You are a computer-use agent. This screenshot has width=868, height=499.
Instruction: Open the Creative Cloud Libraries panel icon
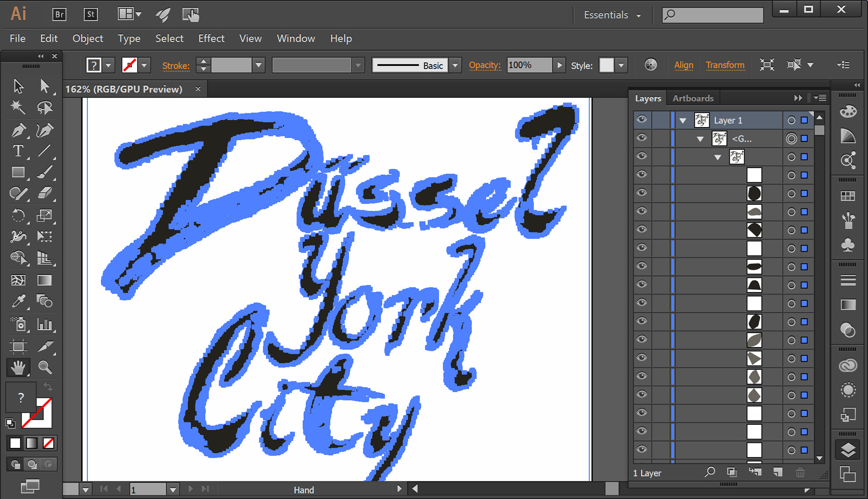coord(848,366)
